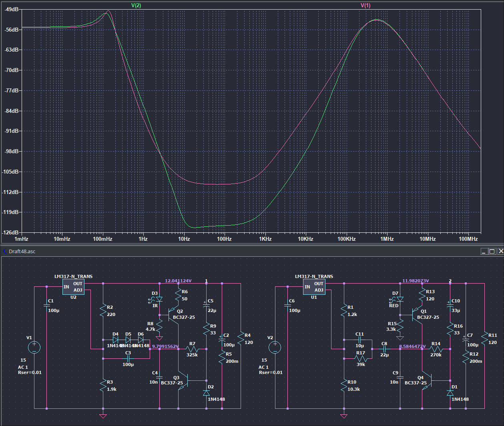Select resistor R6 50 symbol
The image size is (504, 426).
(178, 295)
